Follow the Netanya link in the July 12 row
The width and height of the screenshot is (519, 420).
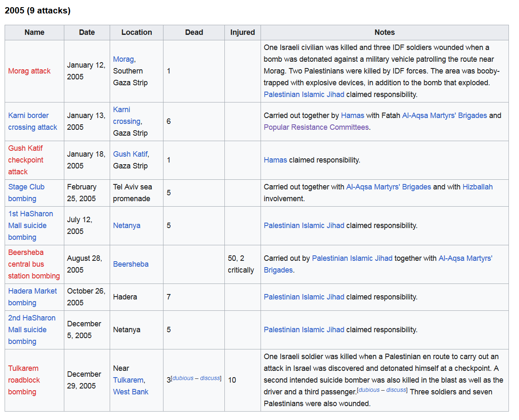coord(126,226)
